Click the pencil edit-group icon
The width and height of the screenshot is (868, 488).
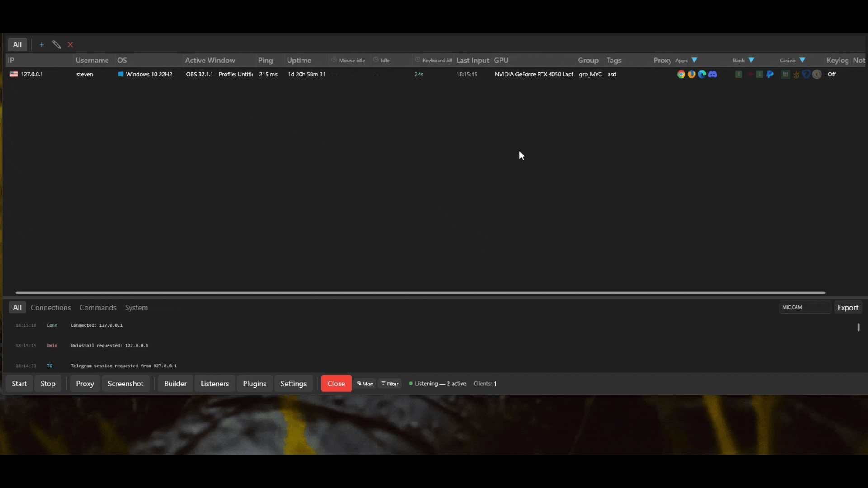(x=57, y=45)
